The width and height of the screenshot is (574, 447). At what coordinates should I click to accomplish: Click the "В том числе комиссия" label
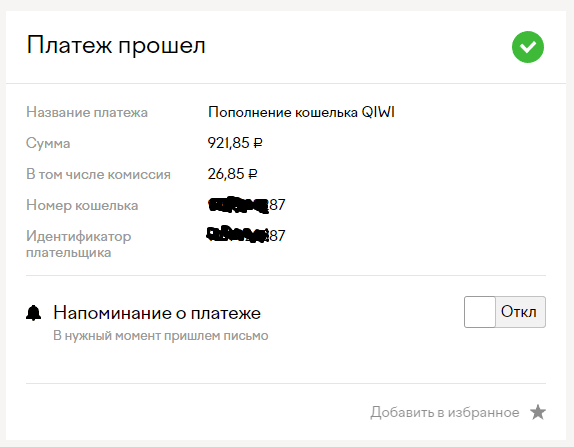click(98, 174)
